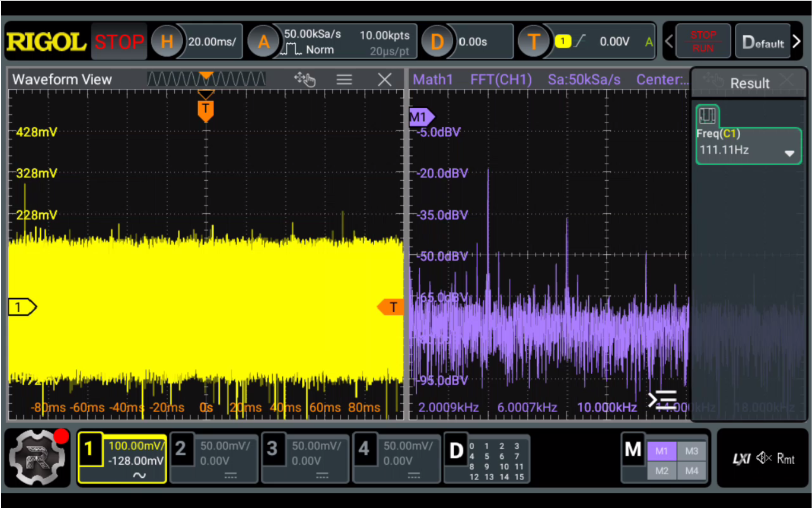The width and height of the screenshot is (812, 509).
Task: Toggle the M4 math channel
Action: (691, 470)
